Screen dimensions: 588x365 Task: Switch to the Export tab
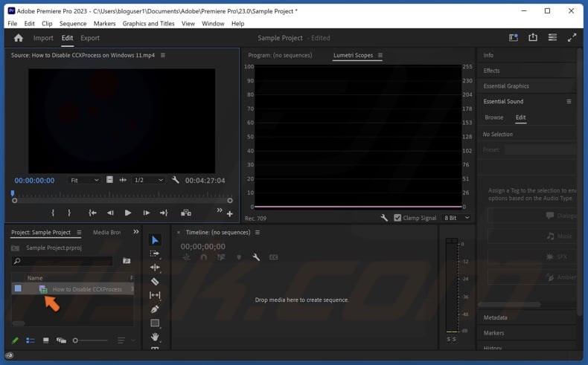[90, 38]
